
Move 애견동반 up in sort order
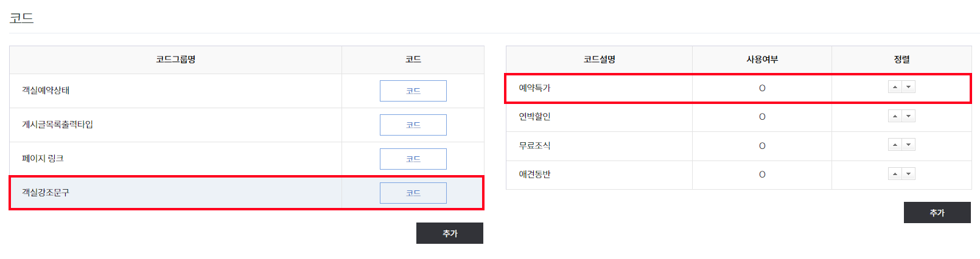[895, 174]
